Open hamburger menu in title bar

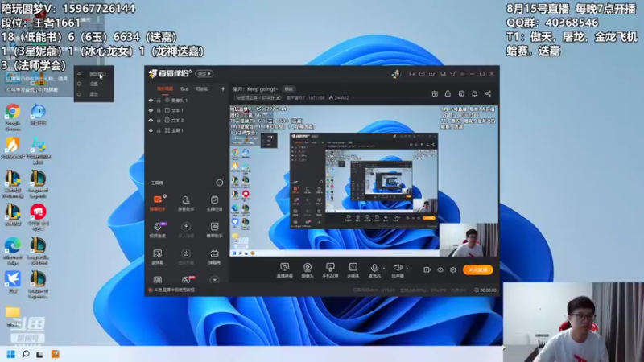coord(462,74)
